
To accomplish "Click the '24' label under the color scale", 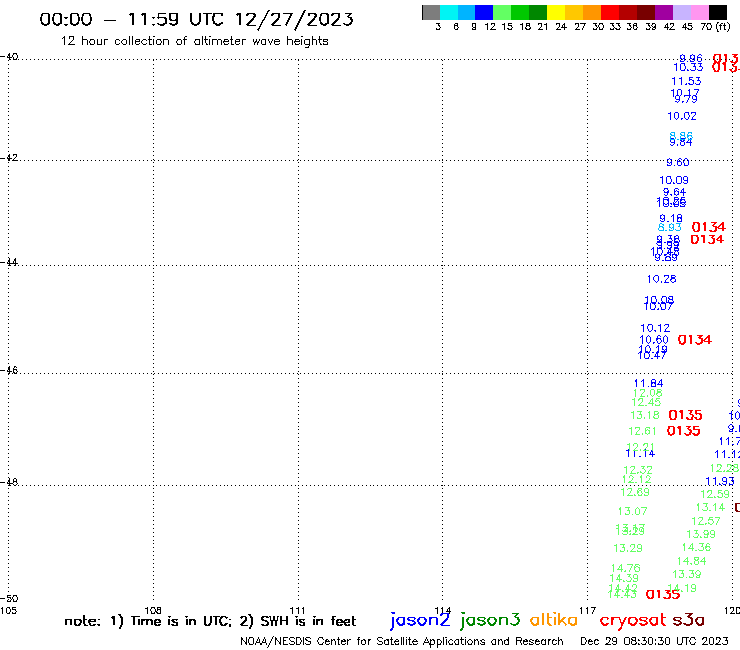I will pos(561,26).
